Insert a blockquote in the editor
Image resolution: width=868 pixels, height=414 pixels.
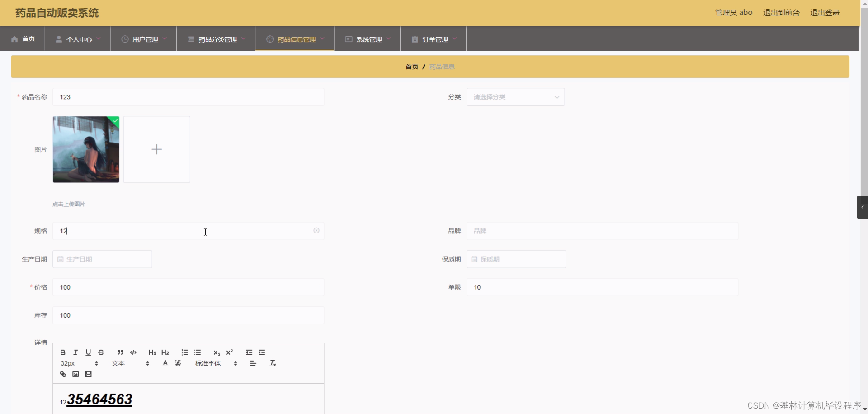pyautogui.click(x=120, y=352)
